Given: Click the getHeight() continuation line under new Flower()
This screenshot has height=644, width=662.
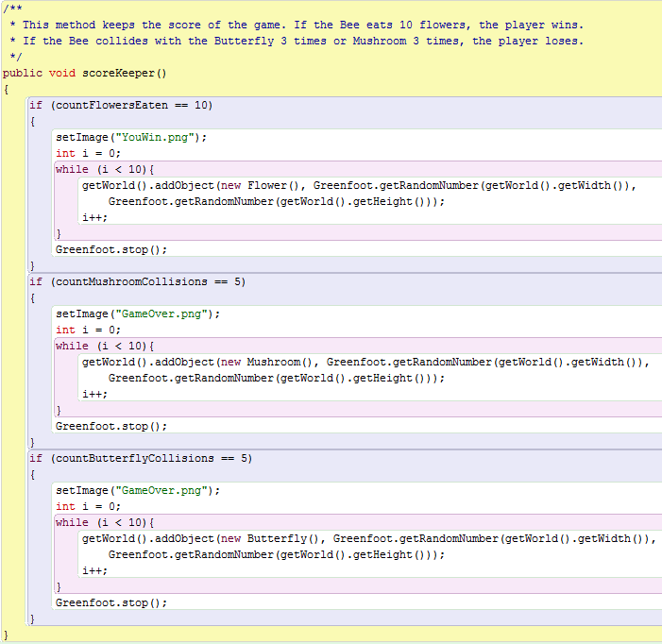Looking at the screenshot, I should [x=277, y=202].
